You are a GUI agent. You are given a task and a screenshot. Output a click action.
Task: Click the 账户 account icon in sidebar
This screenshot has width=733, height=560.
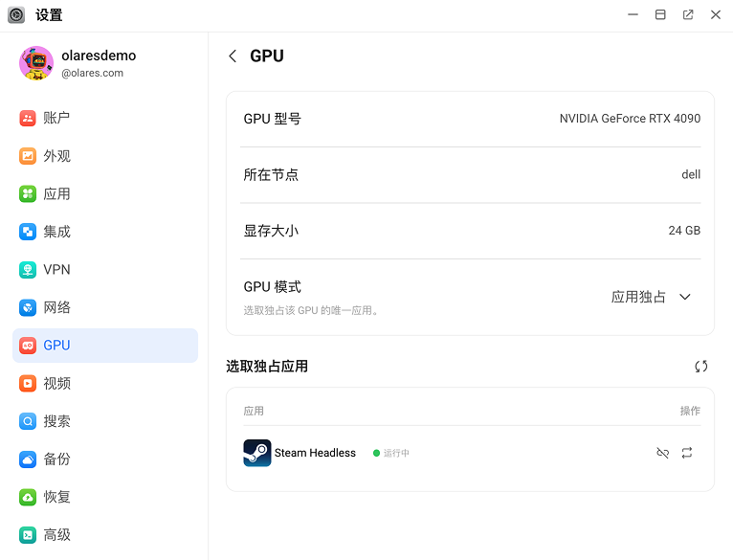tap(28, 118)
